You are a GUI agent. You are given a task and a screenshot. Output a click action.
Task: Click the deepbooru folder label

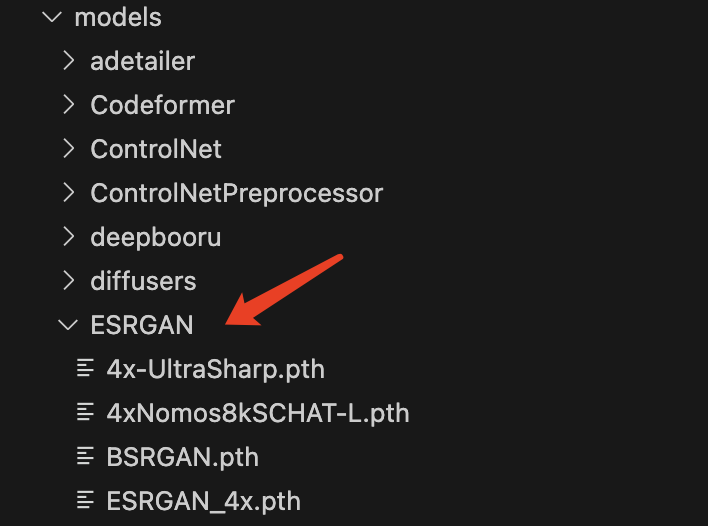coord(155,237)
